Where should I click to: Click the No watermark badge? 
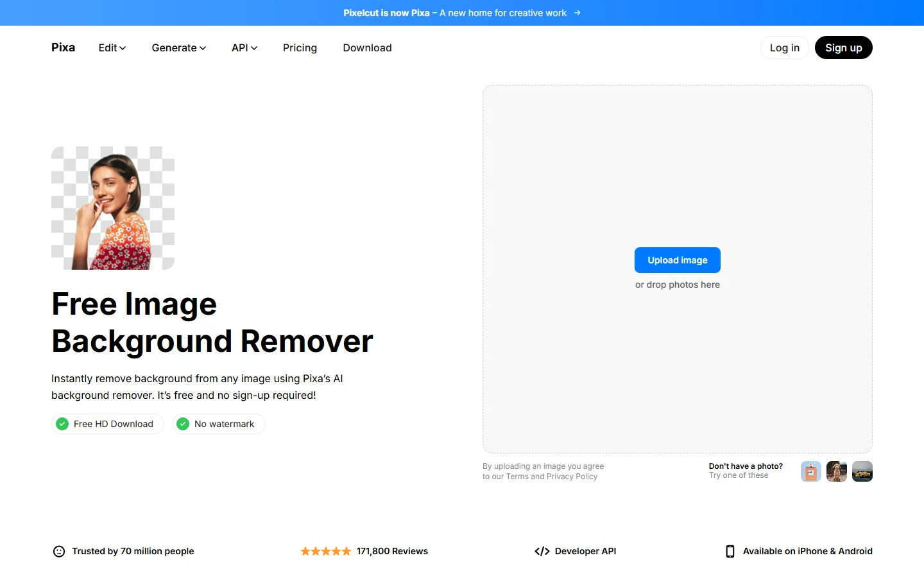pyautogui.click(x=218, y=424)
